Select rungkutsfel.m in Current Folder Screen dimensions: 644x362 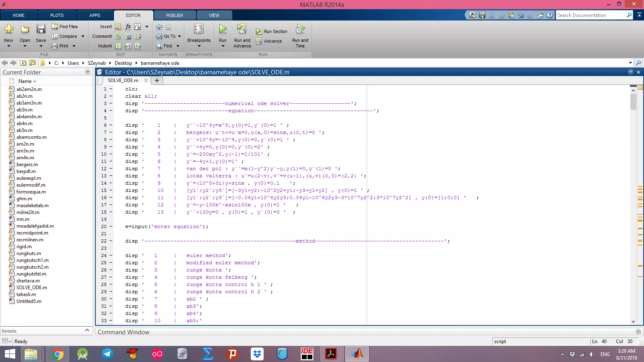click(x=31, y=274)
